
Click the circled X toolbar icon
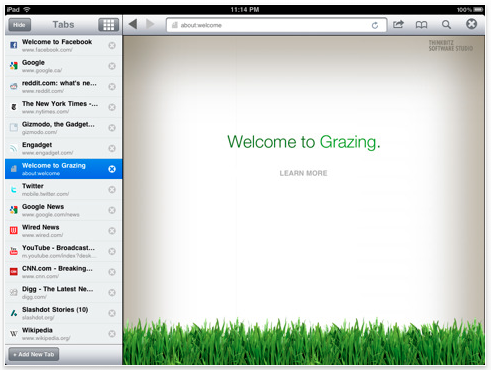pos(471,24)
